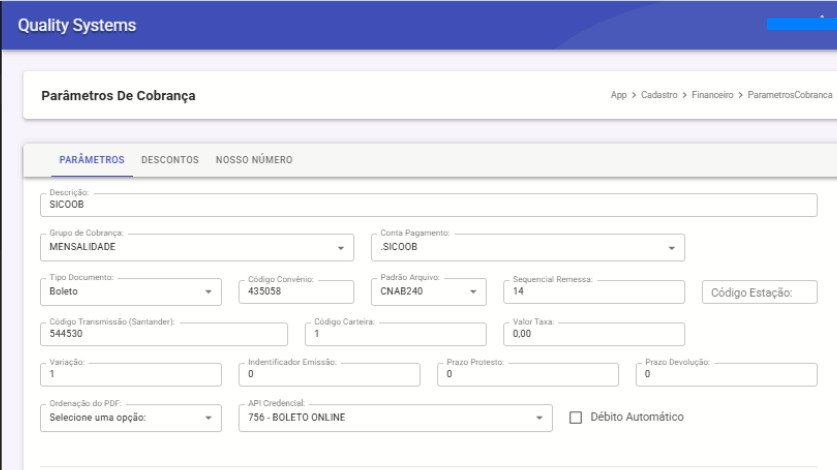This screenshot has width=837, height=470.
Task: Open the Descontos tab
Action: point(170,160)
